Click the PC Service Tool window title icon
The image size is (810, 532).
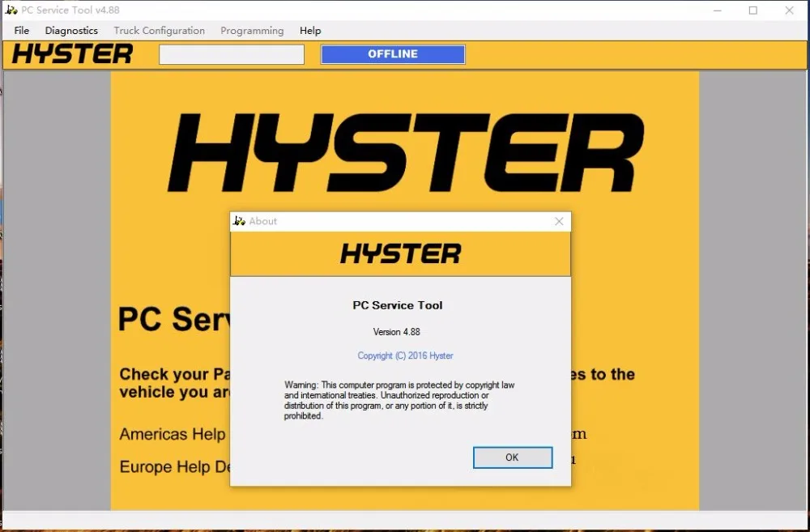click(11, 10)
